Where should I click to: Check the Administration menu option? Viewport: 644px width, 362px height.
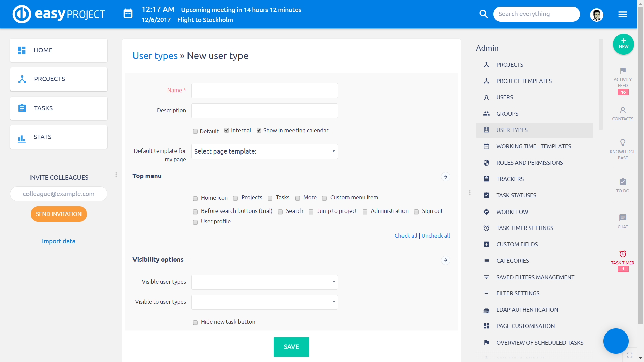coord(365,212)
